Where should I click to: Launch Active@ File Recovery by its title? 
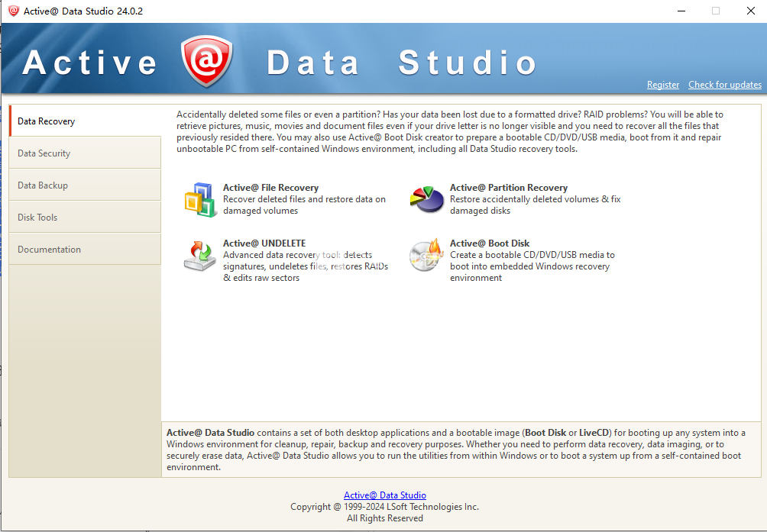click(270, 188)
